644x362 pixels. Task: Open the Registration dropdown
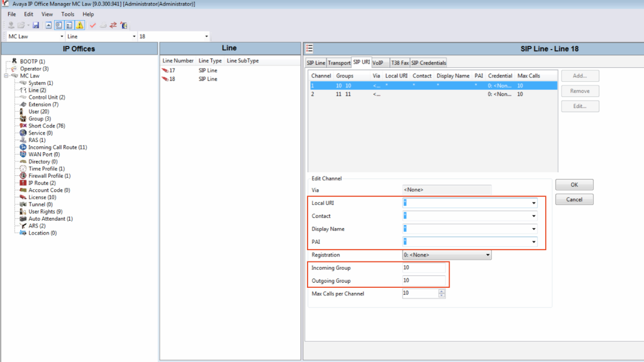click(x=487, y=255)
